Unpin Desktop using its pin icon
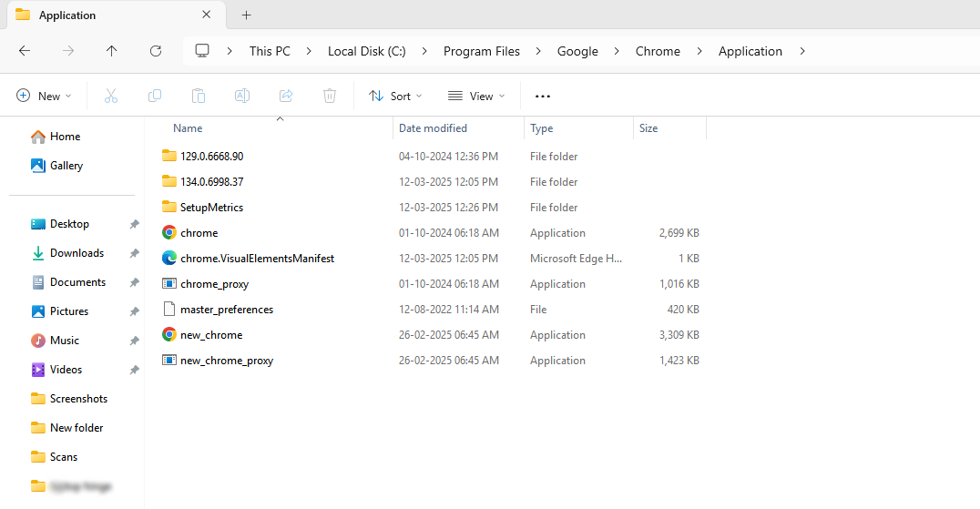This screenshot has height=509, width=980. coord(134,224)
